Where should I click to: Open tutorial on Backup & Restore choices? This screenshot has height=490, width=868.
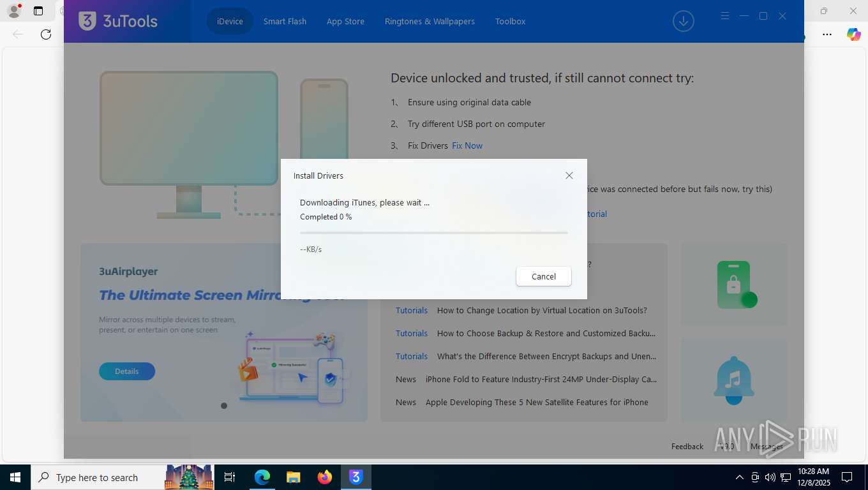point(546,333)
